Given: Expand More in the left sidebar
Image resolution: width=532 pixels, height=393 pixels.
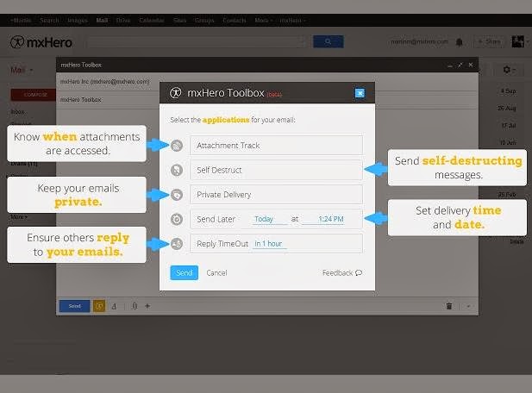Looking at the screenshot, I should (19, 216).
